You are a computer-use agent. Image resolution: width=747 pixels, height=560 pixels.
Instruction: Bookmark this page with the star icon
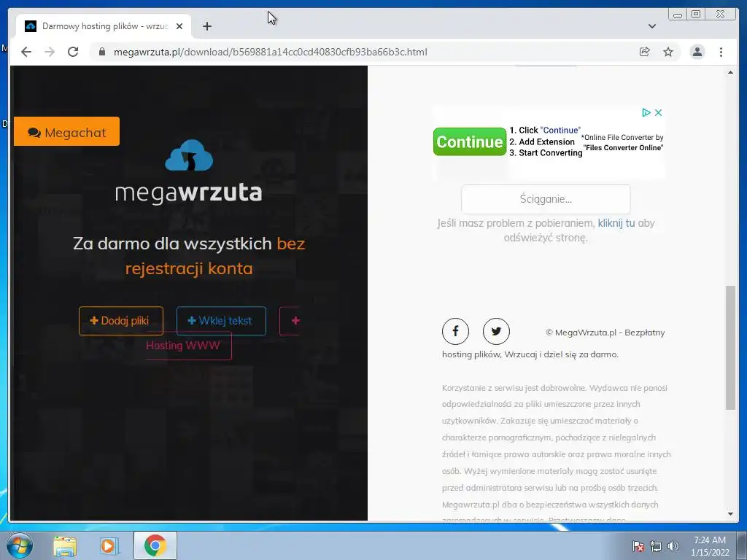point(668,52)
